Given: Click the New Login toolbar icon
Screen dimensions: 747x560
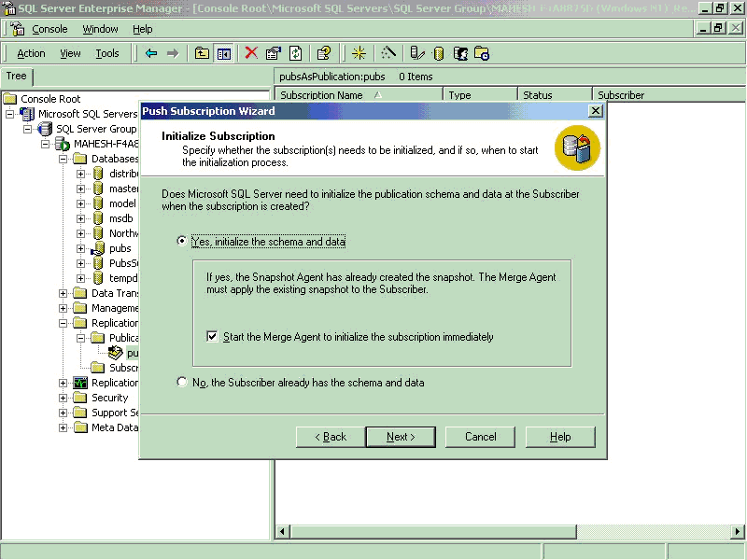Looking at the screenshot, I should pyautogui.click(x=460, y=53).
